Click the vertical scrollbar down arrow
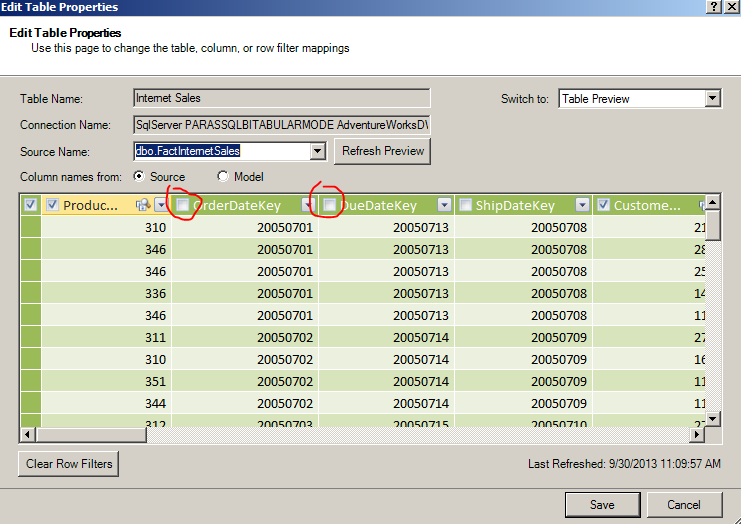741x524 pixels. point(713,418)
